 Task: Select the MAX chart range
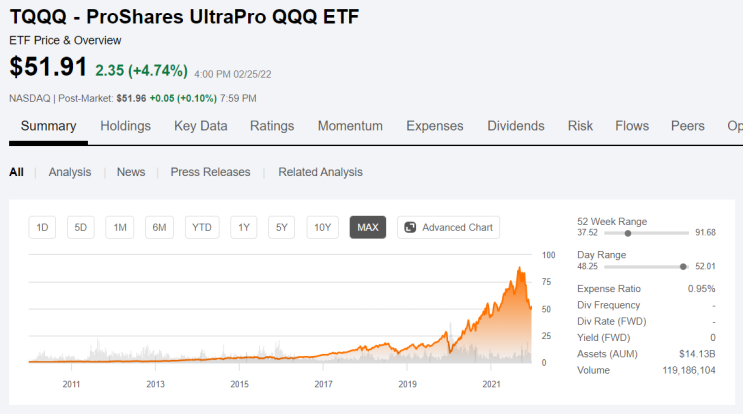368,227
